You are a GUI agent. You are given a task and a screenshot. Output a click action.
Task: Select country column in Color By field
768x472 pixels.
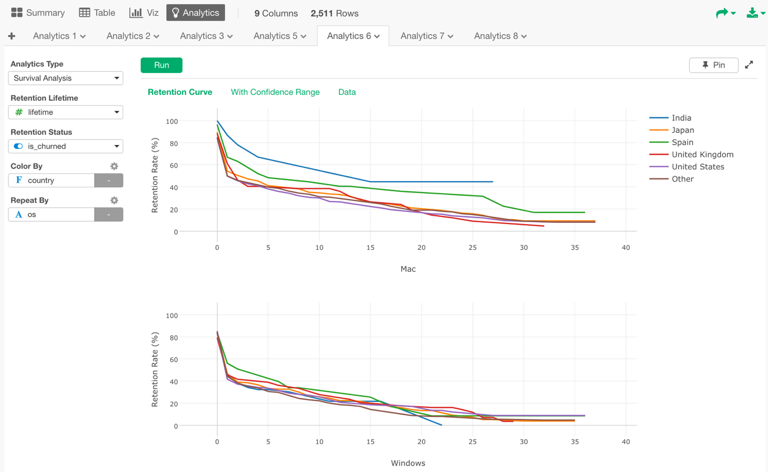52,180
